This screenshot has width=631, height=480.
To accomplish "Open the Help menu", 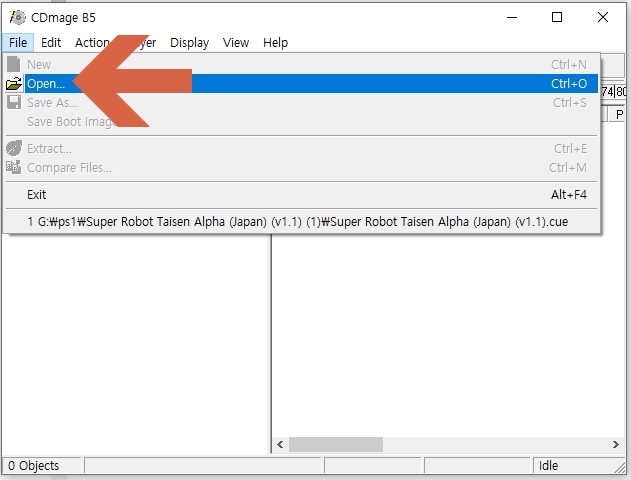I will click(x=276, y=43).
